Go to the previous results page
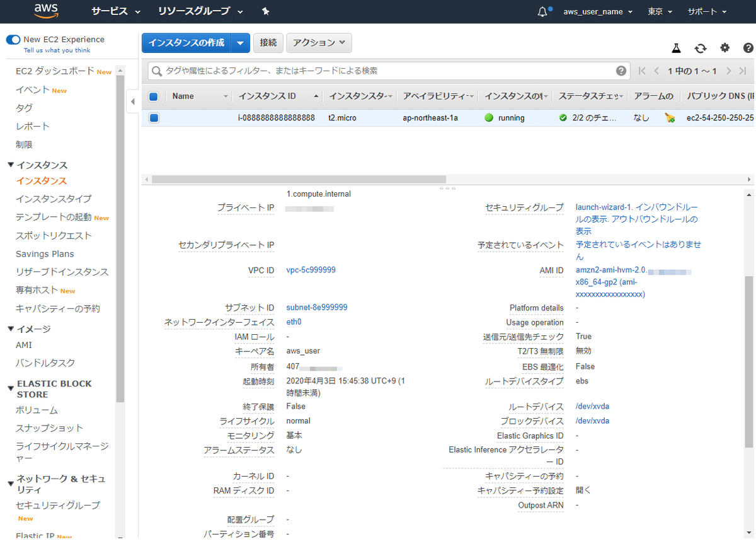The image size is (756, 541). coord(657,71)
